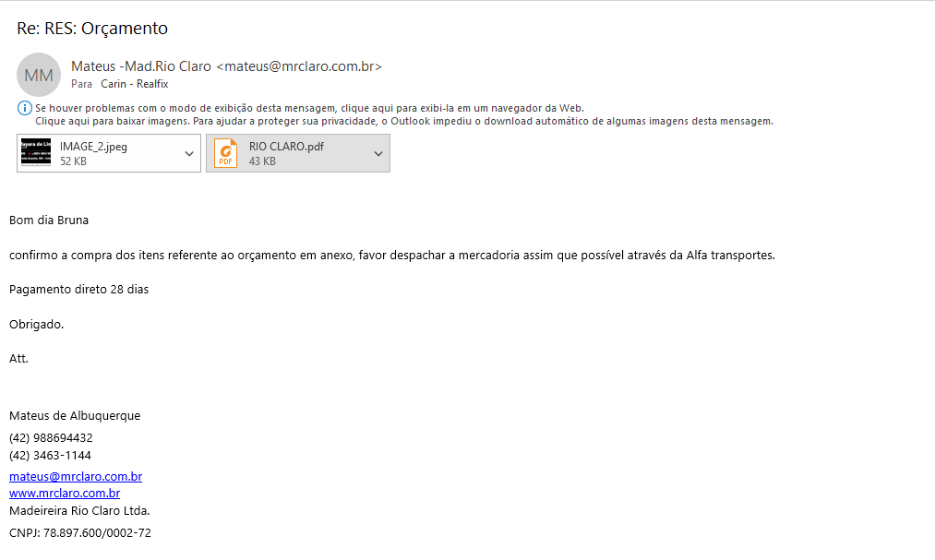The width and height of the screenshot is (935, 560).
Task: Expand the RIO CLARO.pdf attachment dropdown arrow
Action: tap(378, 153)
